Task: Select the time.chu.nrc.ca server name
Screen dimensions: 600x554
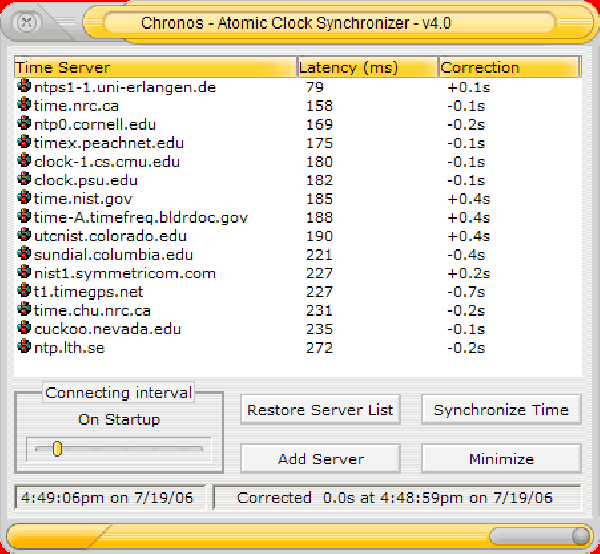Action: point(92,311)
